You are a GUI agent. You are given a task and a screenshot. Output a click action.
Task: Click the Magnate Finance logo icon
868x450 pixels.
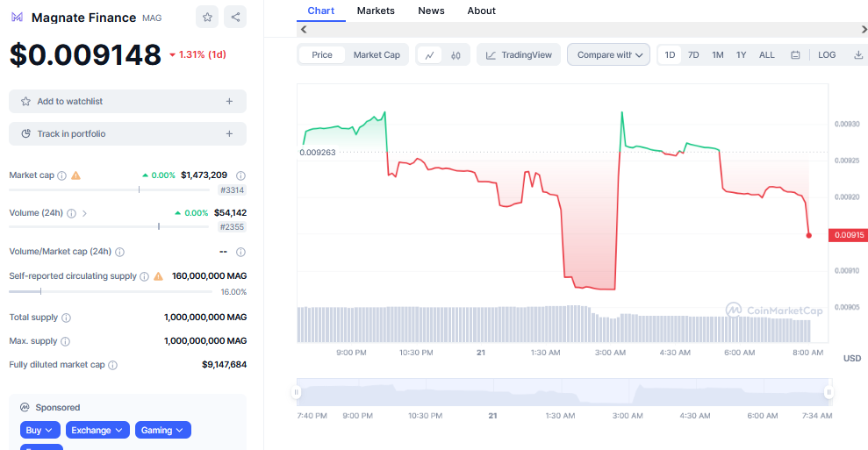tap(18, 18)
